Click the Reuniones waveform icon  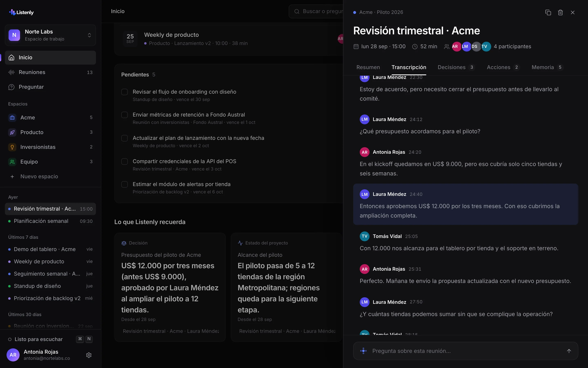(x=11, y=72)
